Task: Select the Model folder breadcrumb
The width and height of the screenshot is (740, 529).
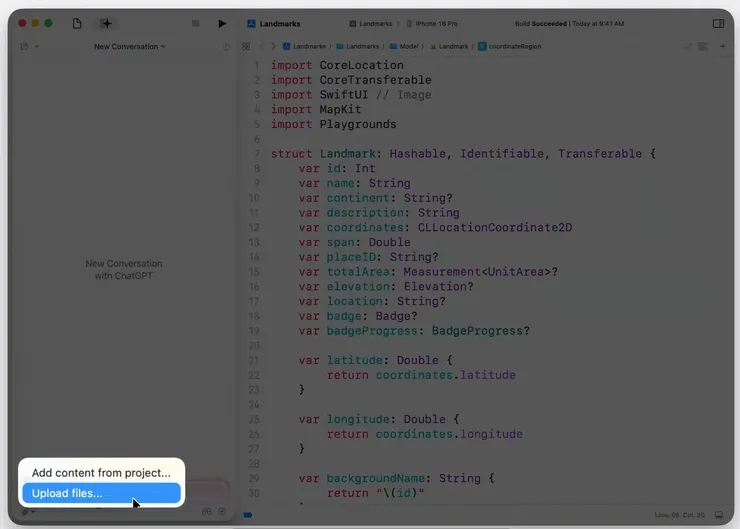Action: [x=404, y=46]
